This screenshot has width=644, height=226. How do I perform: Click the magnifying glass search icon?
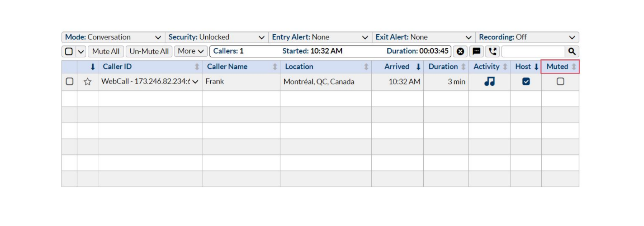pyautogui.click(x=572, y=51)
